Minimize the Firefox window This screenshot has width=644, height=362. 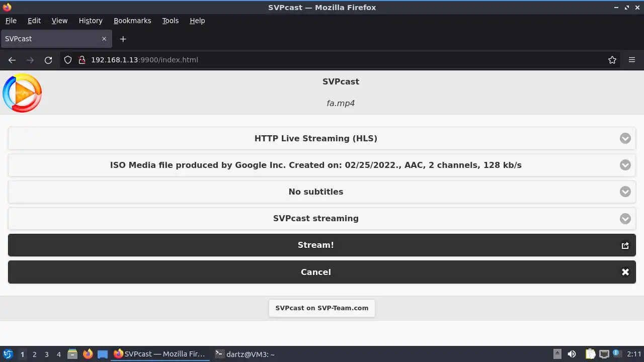(616, 8)
